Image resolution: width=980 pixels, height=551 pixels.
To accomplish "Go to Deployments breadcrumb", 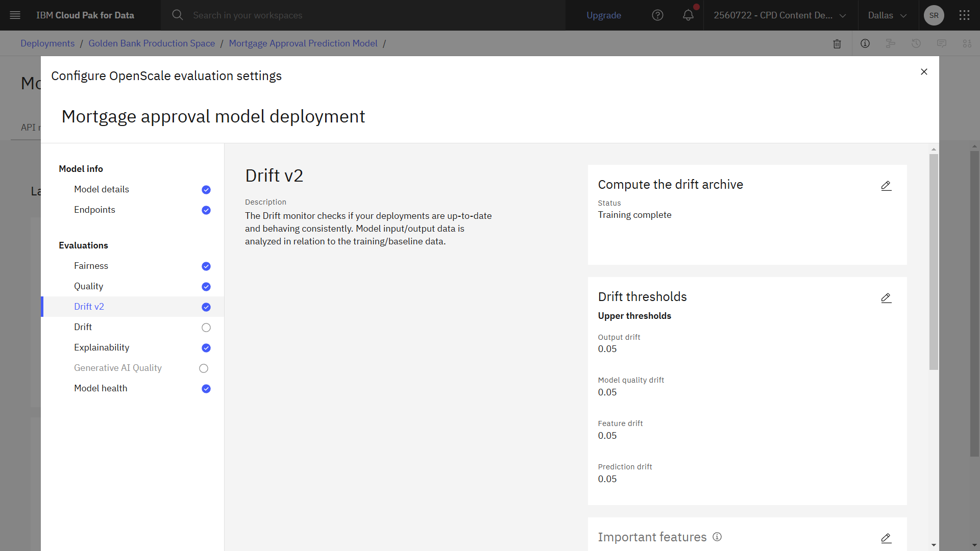I will click(47, 43).
